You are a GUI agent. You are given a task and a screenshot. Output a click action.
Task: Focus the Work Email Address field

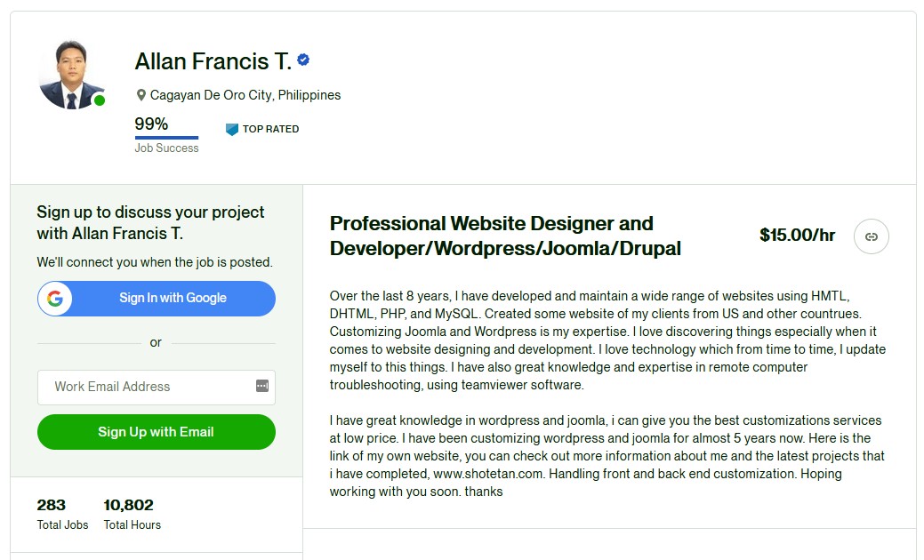(147, 387)
